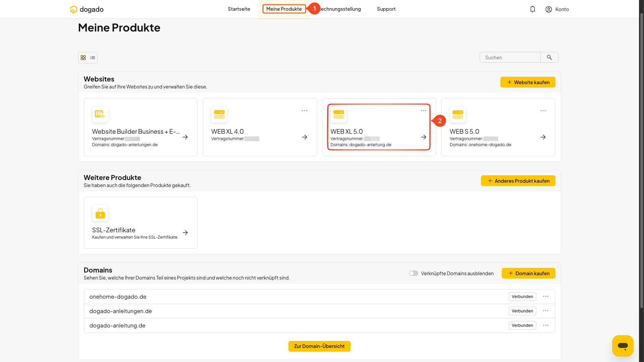Click the Website kaufen button
644x362 pixels.
tap(528, 82)
